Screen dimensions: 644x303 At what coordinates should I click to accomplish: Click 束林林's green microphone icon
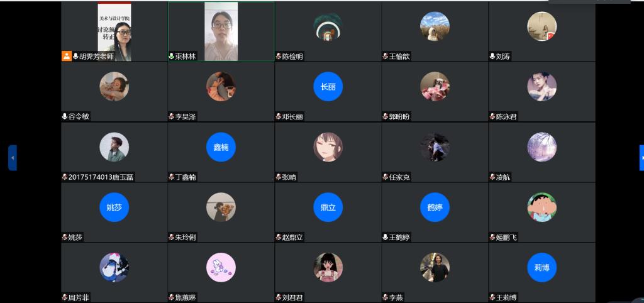(x=171, y=56)
